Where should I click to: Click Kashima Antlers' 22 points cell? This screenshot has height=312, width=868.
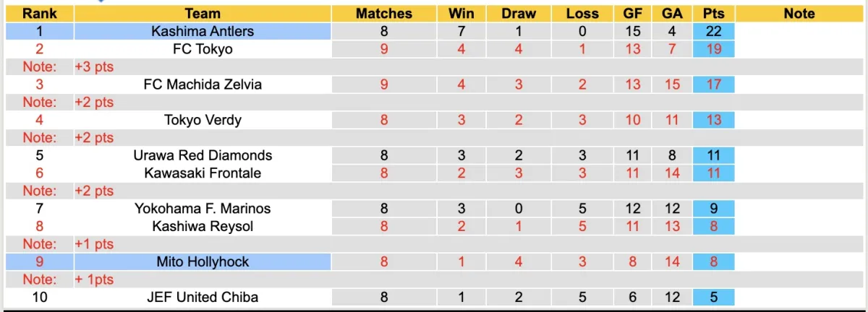(x=714, y=31)
